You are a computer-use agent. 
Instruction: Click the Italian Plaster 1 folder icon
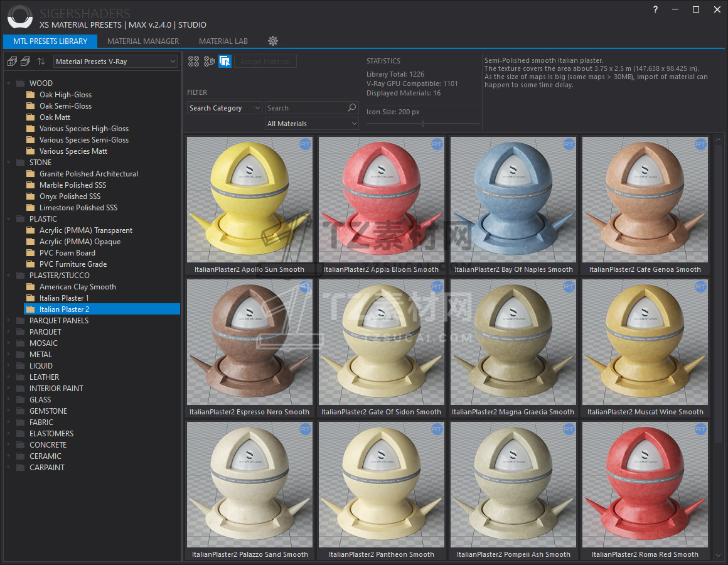tap(31, 298)
